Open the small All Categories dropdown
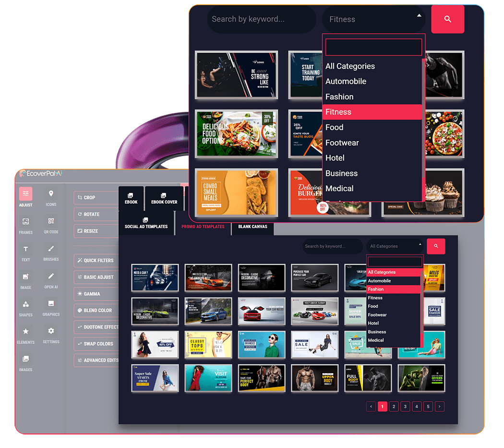504x448 pixels. [395, 246]
